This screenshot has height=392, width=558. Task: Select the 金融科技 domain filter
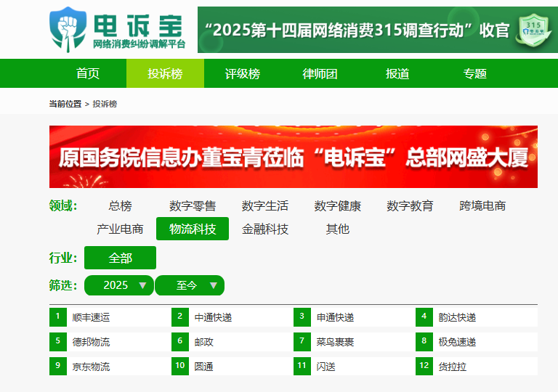click(265, 229)
